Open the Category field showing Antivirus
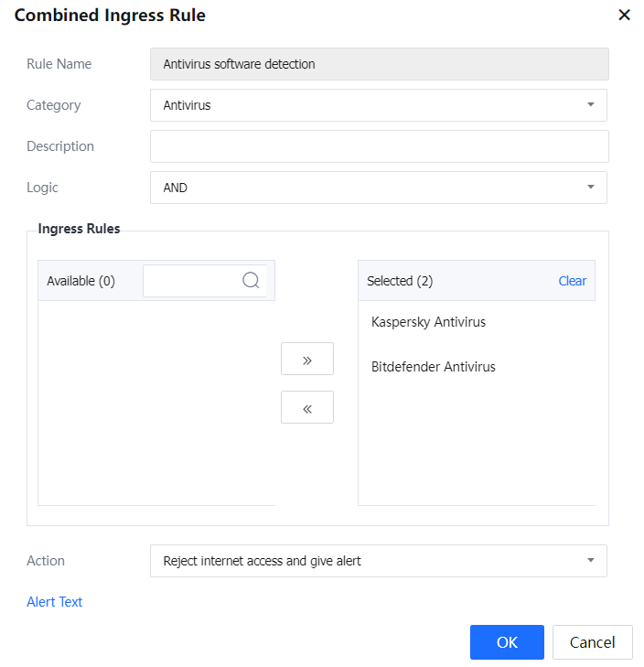Viewport: 644px width, 667px height. pos(366,105)
